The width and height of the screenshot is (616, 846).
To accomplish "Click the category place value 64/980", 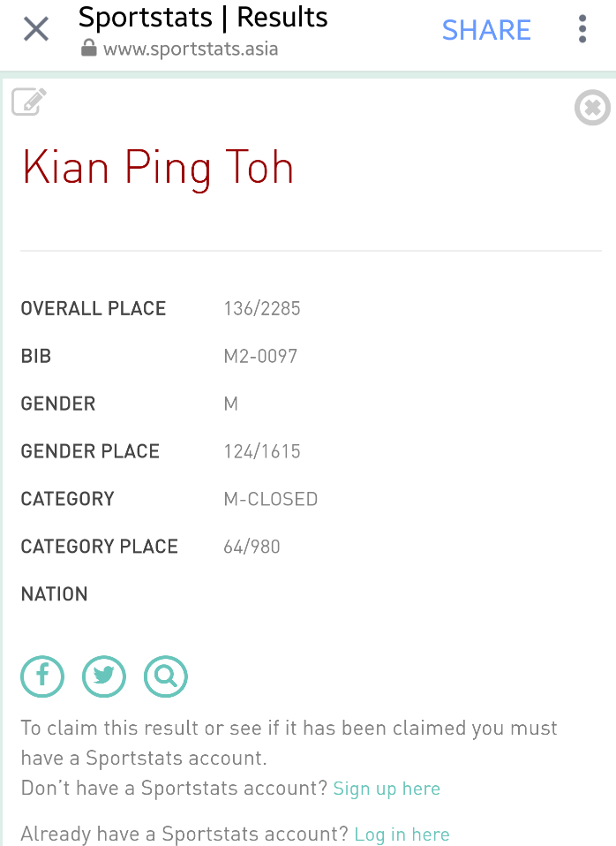I will (x=252, y=547).
